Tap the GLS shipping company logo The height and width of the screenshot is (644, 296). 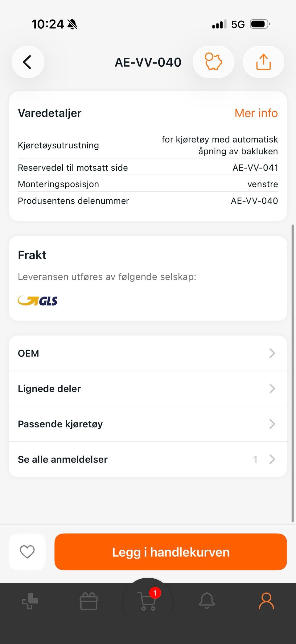38,301
